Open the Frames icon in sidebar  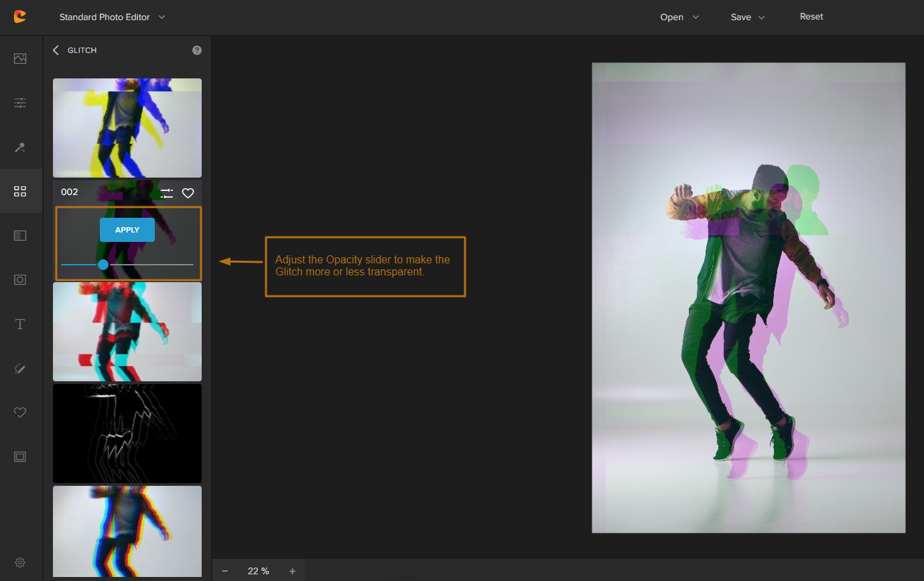pyautogui.click(x=20, y=456)
